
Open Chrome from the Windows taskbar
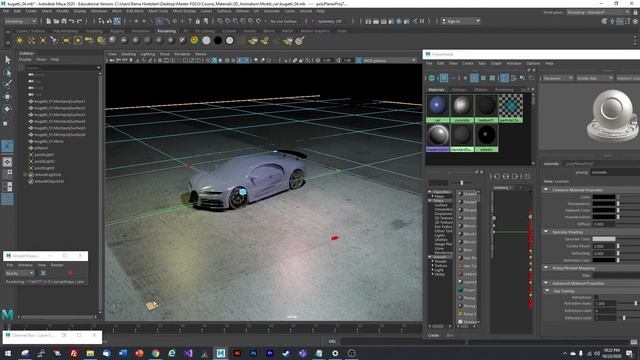(x=156, y=353)
